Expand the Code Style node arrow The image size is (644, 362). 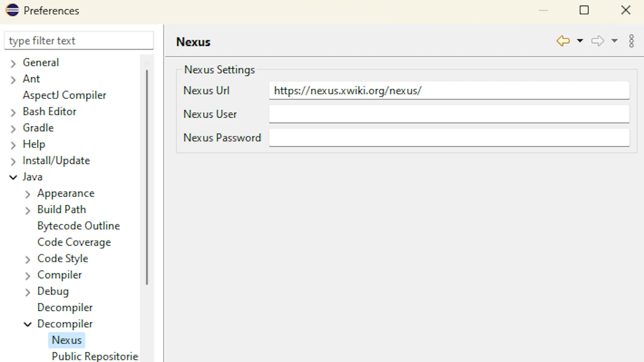click(x=28, y=260)
